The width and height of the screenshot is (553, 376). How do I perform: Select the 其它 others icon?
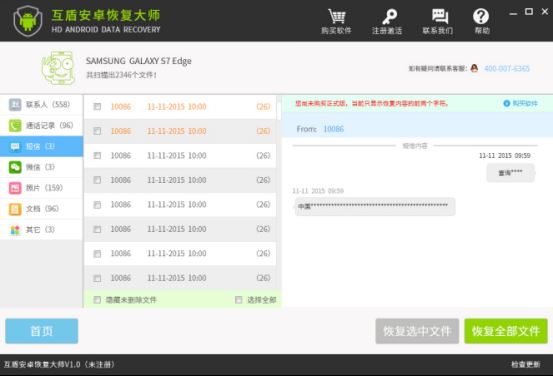click(x=15, y=230)
